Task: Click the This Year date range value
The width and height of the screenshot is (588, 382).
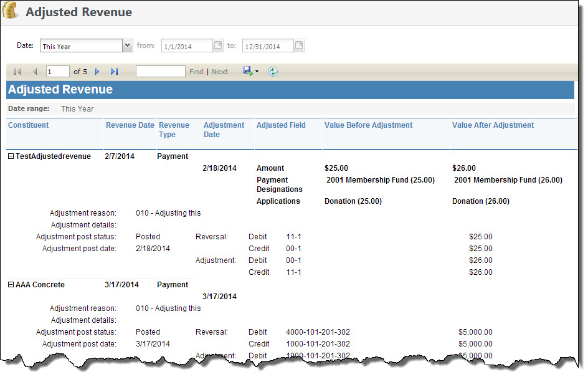Action: (x=77, y=109)
